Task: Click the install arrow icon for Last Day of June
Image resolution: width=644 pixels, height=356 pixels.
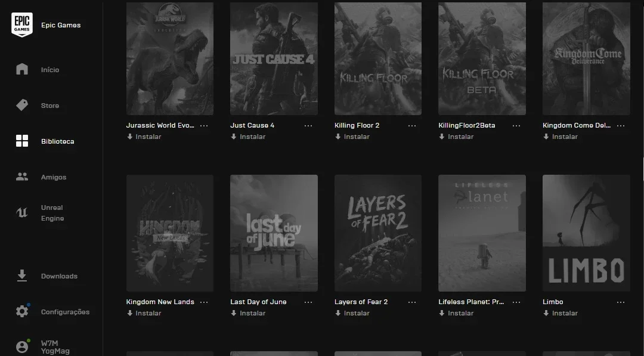Action: point(234,313)
